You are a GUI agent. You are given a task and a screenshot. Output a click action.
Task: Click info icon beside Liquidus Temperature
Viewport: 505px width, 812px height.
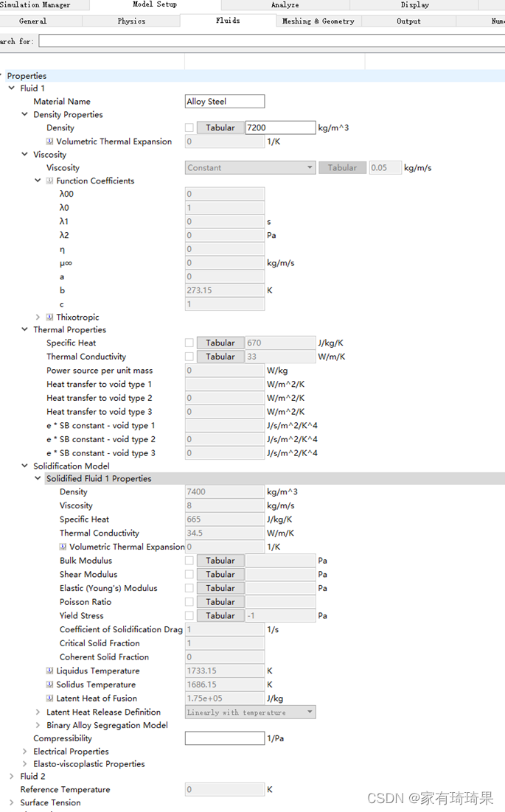49,671
